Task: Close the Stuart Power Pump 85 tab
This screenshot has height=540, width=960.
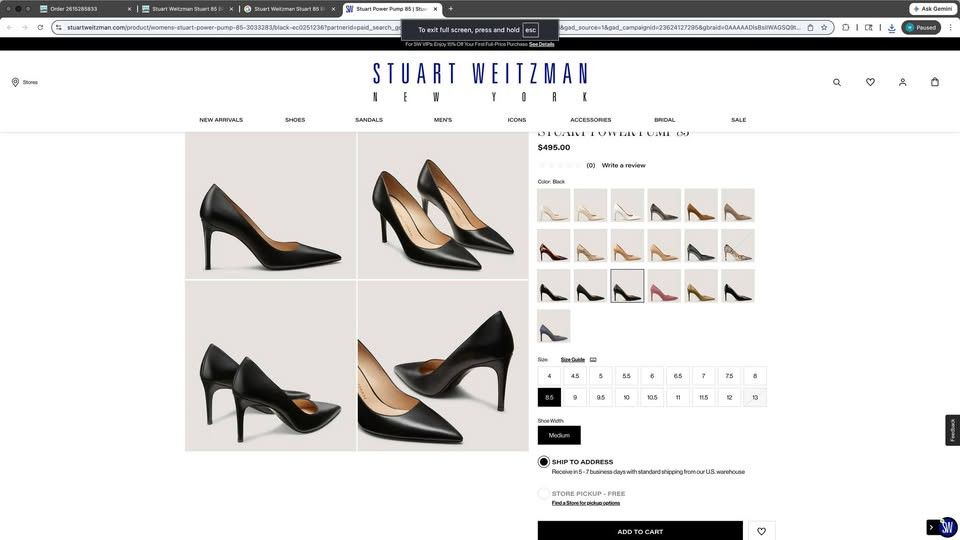Action: (435, 9)
